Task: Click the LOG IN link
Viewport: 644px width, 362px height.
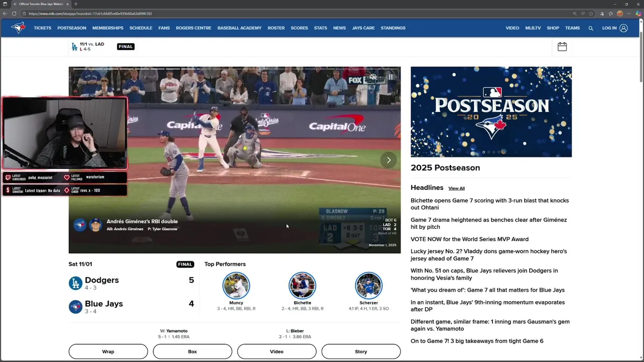Action: tap(609, 28)
